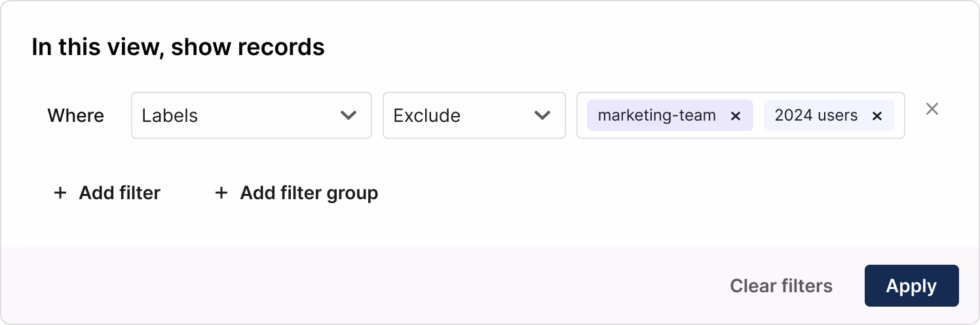Select the marketing-team tag text
Viewport: 980px width, 325px height.
coord(657,116)
